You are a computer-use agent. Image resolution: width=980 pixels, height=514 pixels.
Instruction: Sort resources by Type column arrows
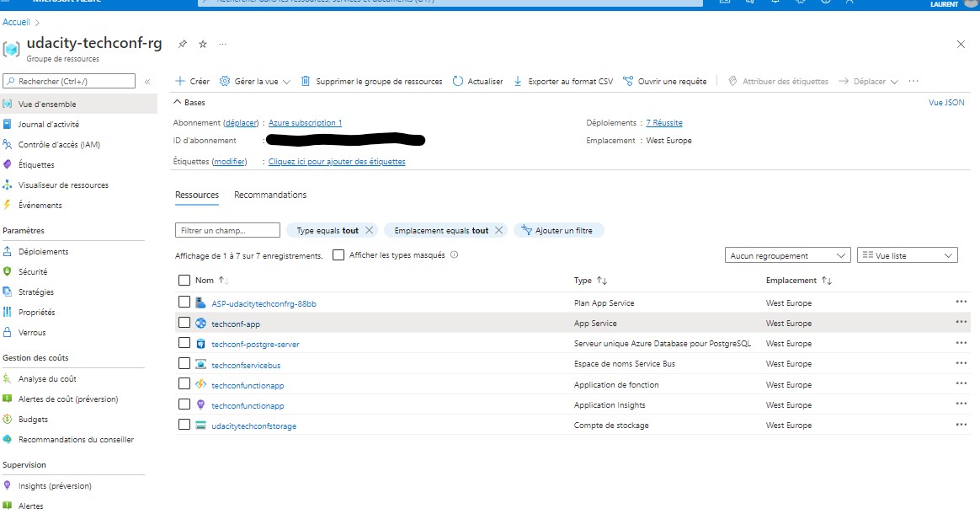pyautogui.click(x=602, y=280)
